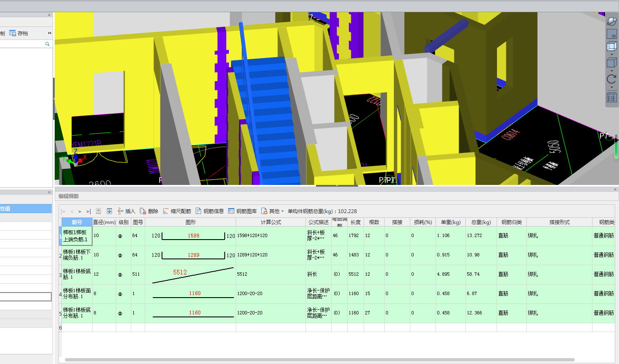
Task: Click the 损耗(%) column header
Action: coord(423,222)
